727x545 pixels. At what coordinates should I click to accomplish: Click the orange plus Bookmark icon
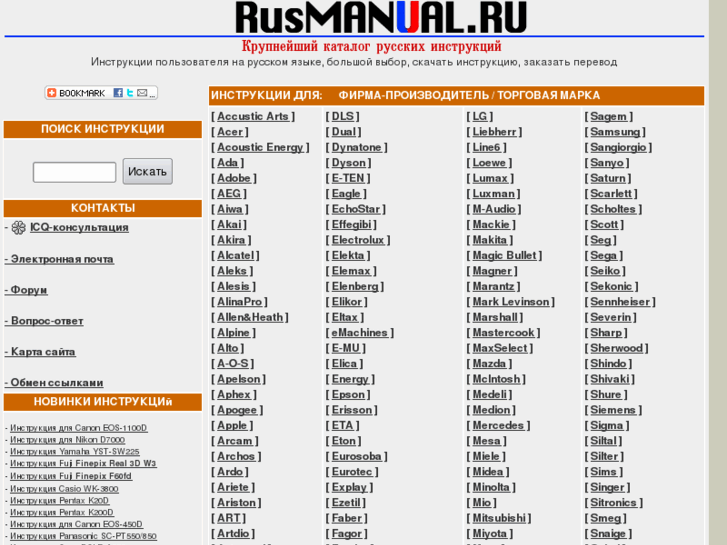51,93
